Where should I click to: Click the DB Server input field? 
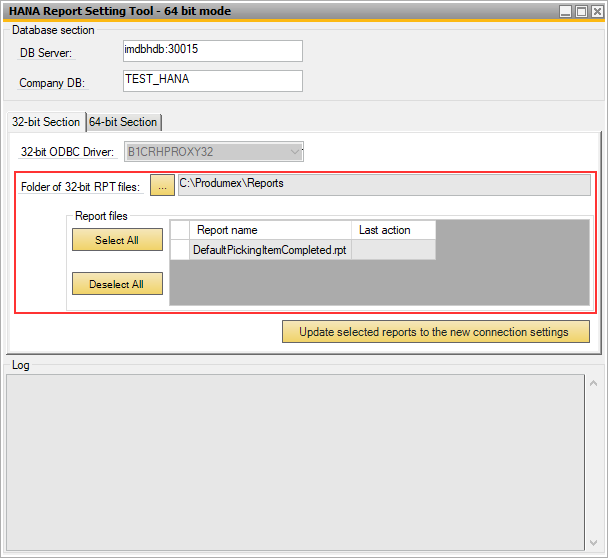pyautogui.click(x=211, y=51)
